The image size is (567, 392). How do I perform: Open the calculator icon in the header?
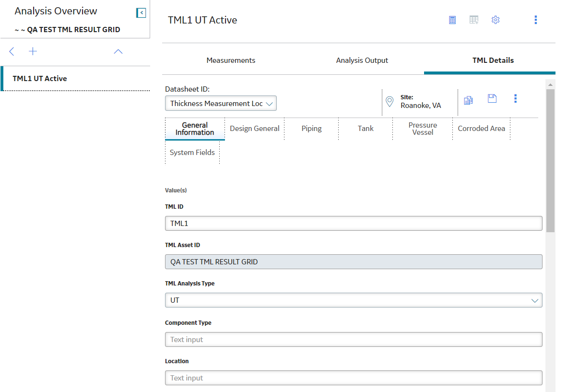pyautogui.click(x=452, y=20)
